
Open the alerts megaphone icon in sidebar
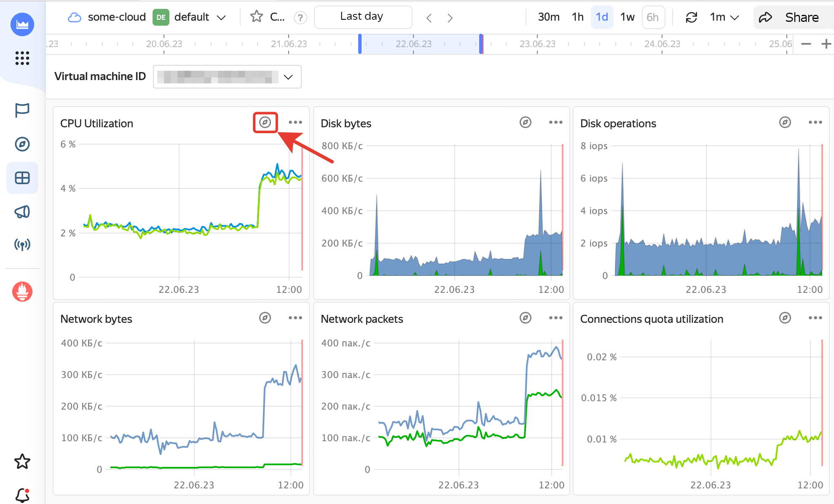click(x=22, y=212)
